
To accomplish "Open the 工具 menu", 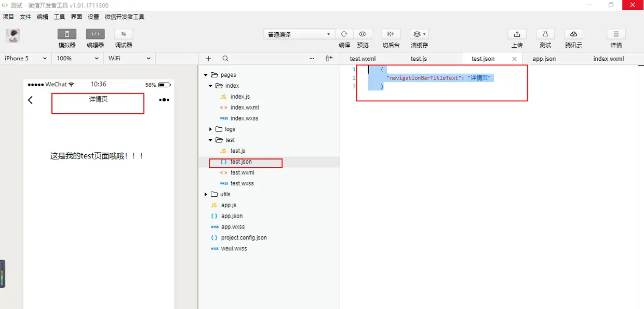I will [x=59, y=16].
